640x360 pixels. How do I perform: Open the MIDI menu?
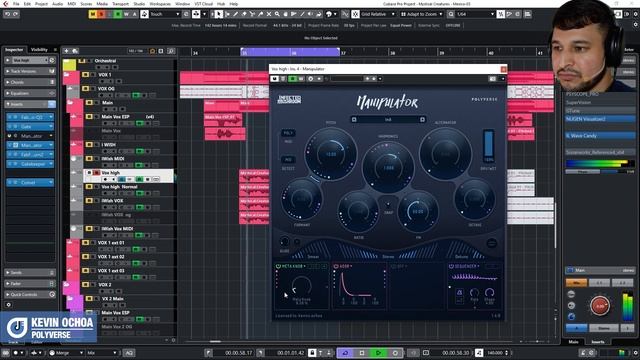coord(71,4)
